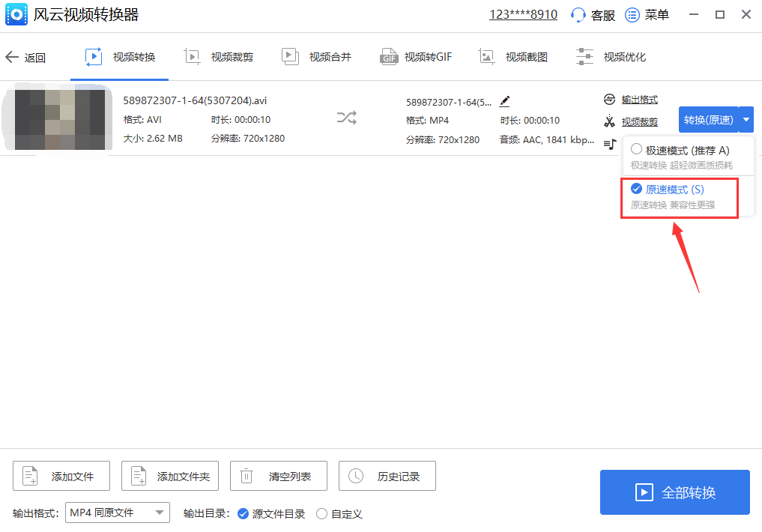Click output 格式: MP4 text

click(428, 121)
